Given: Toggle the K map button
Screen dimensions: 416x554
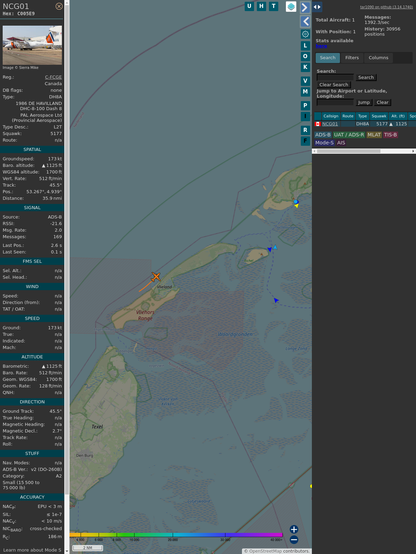Looking at the screenshot, I should point(305,67).
